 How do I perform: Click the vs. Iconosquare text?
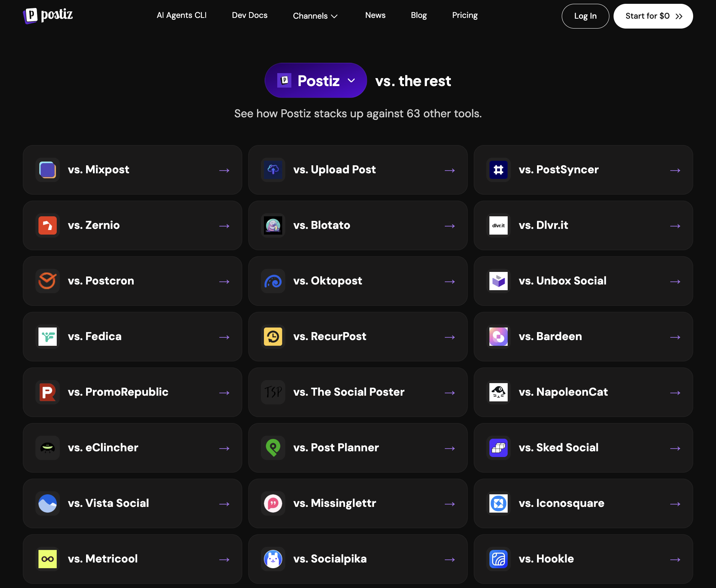pos(561,503)
